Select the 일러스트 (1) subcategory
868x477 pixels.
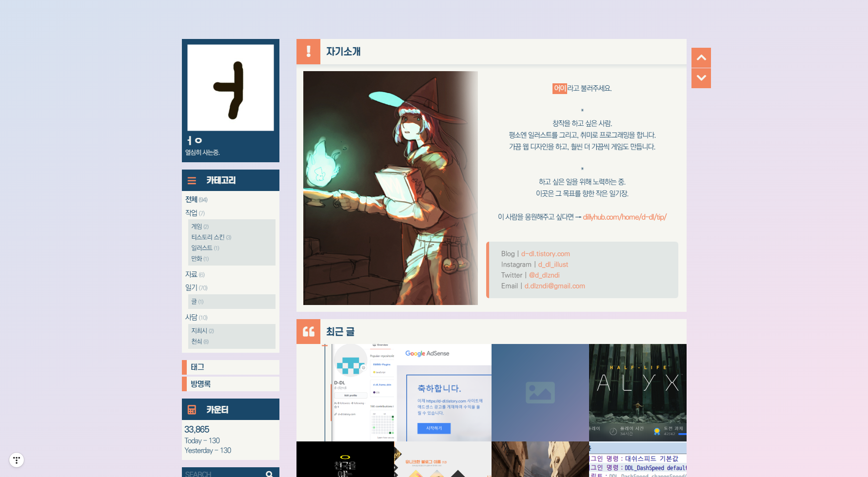tap(205, 248)
